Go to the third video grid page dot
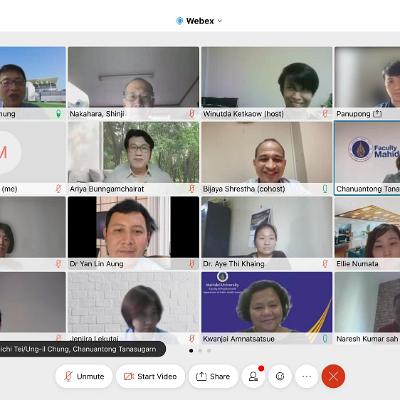Screen dimensions: 400x400 coord(209,351)
